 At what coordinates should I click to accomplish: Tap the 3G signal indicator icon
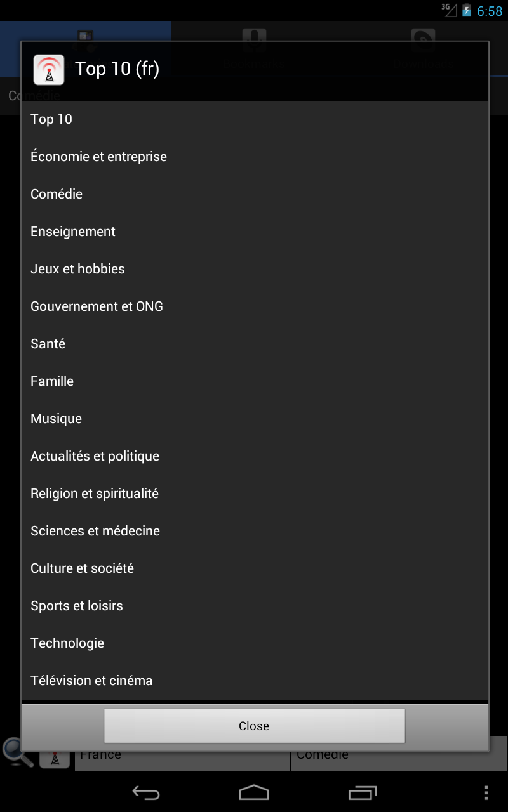pyautogui.click(x=450, y=10)
